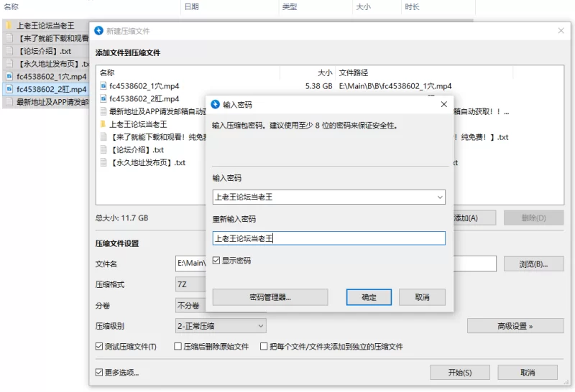Click the 浏览(B)... button

533,264
